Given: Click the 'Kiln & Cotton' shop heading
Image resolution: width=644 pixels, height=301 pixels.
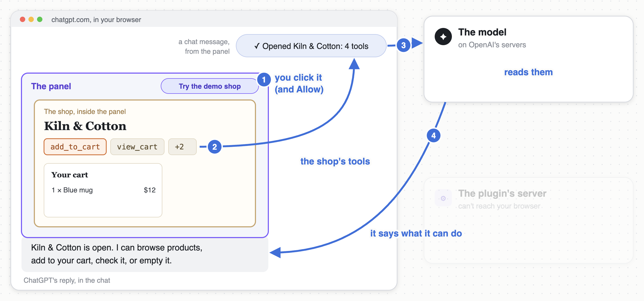Looking at the screenshot, I should [x=85, y=126].
